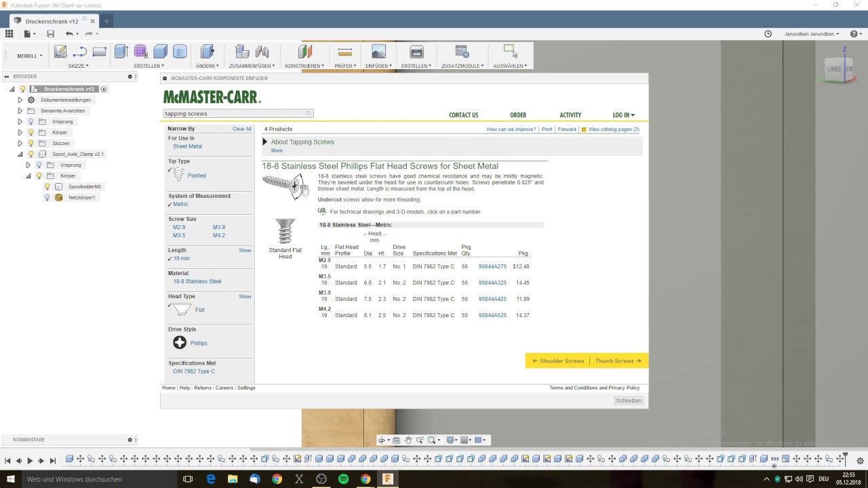Open the ZUSAMMENFÜGEN dropdown menu
Viewport: 868px width, 488px height.
point(252,66)
